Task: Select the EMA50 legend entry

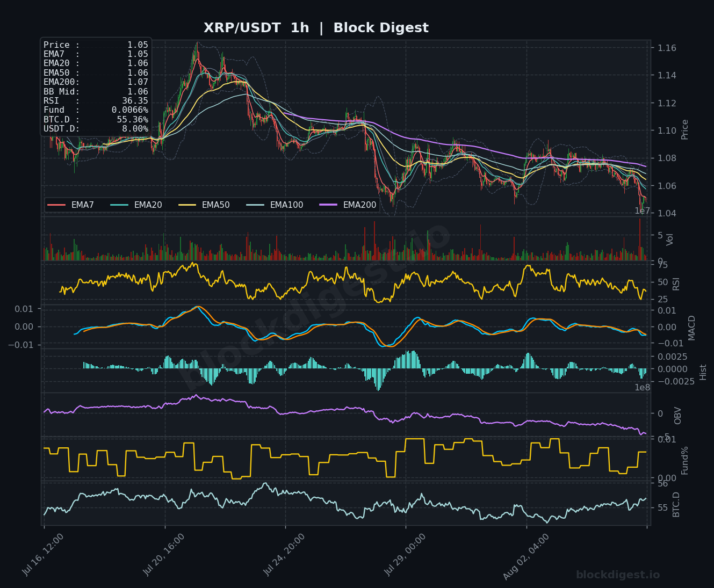Action: click(x=204, y=205)
